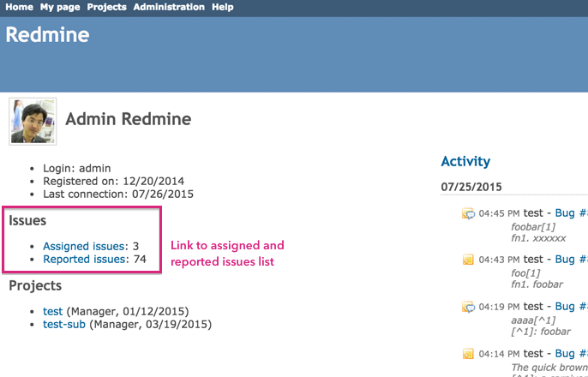This screenshot has width=588, height=377.
Task: Open the Help menu link
Action: tap(222, 7)
